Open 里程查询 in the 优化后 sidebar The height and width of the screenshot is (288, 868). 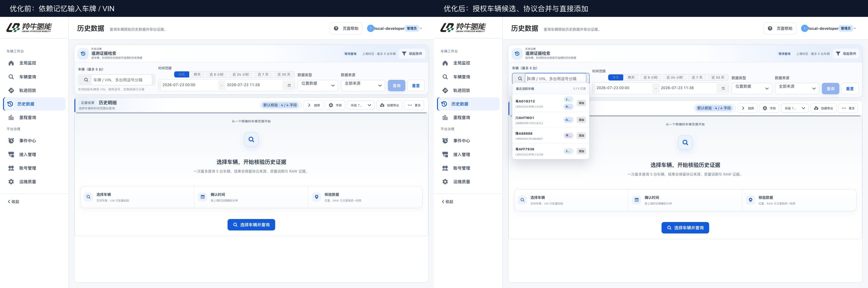pos(468,117)
